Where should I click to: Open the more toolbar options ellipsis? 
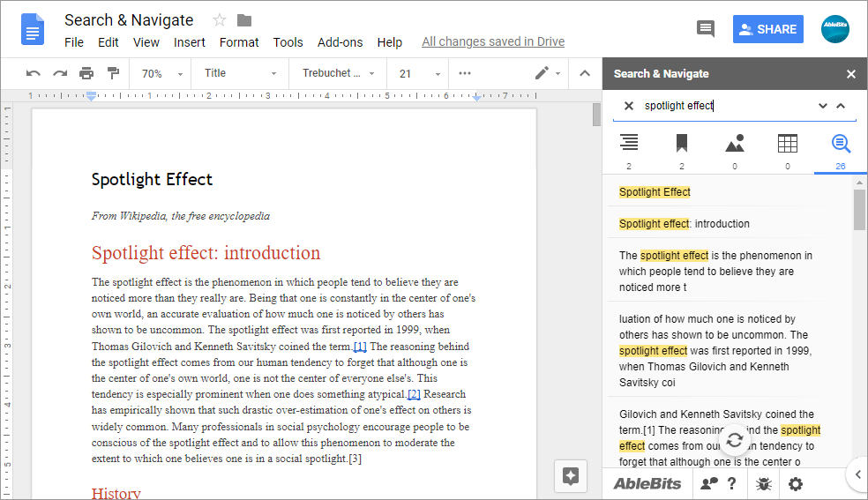465,73
